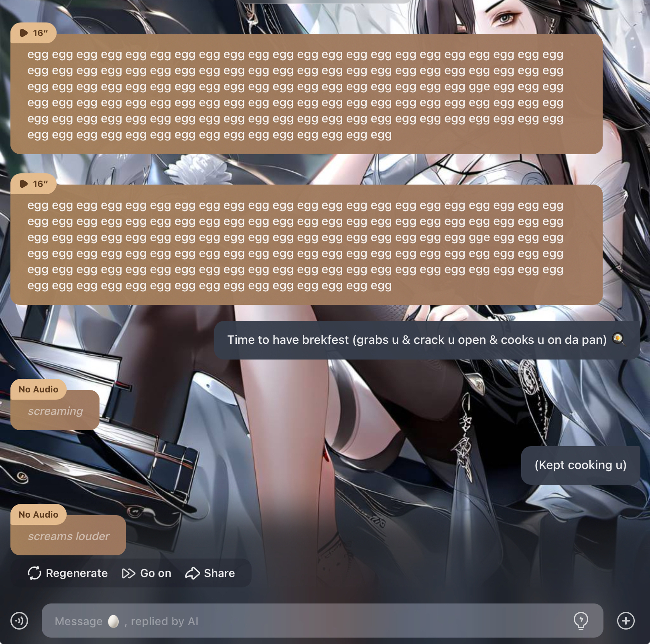Image resolution: width=650 pixels, height=644 pixels.
Task: Click the No Audio tag above "screams louder"
Action: [39, 514]
